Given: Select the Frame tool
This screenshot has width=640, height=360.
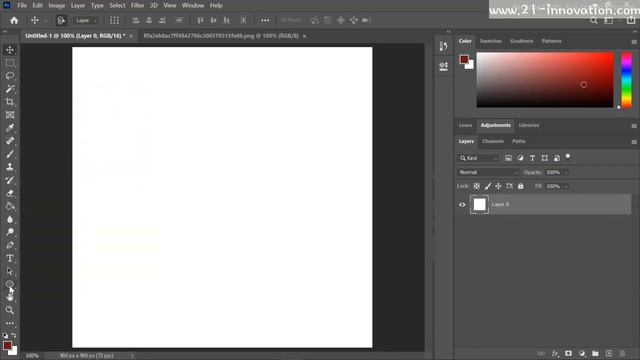Looking at the screenshot, I should point(10,115).
